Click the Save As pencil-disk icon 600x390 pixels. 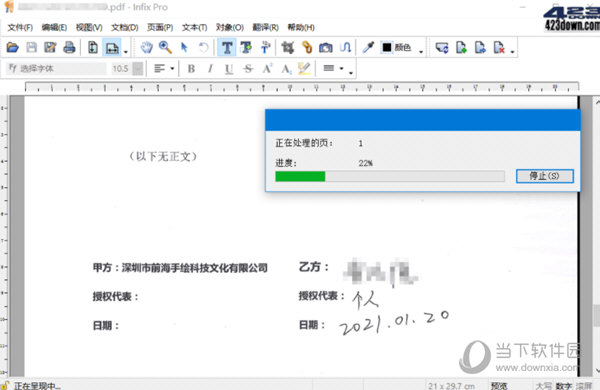point(50,47)
